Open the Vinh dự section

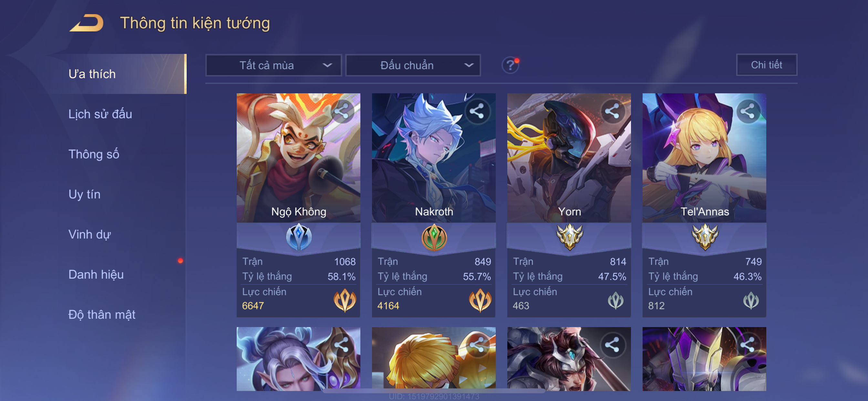[x=90, y=234]
